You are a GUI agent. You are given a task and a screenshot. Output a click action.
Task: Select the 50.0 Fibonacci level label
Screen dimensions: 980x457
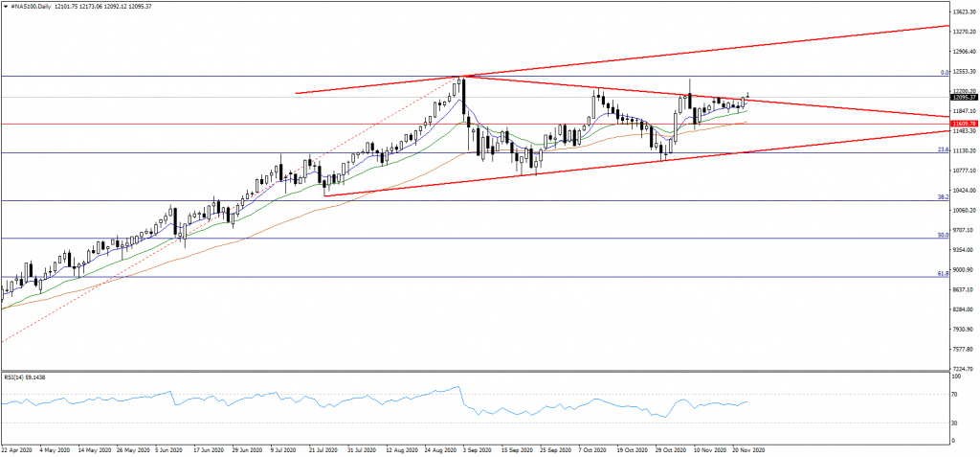pos(943,235)
